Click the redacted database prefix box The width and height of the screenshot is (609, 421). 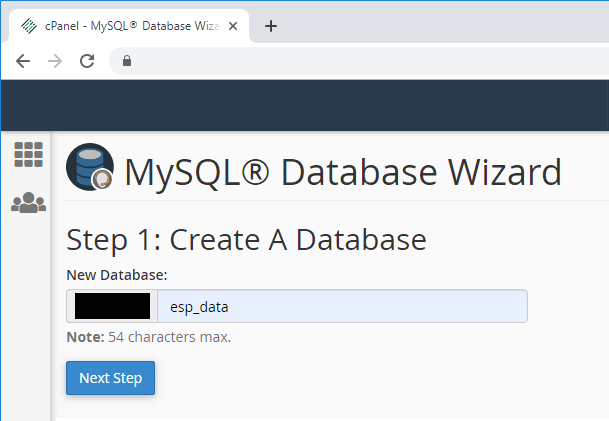tap(112, 306)
